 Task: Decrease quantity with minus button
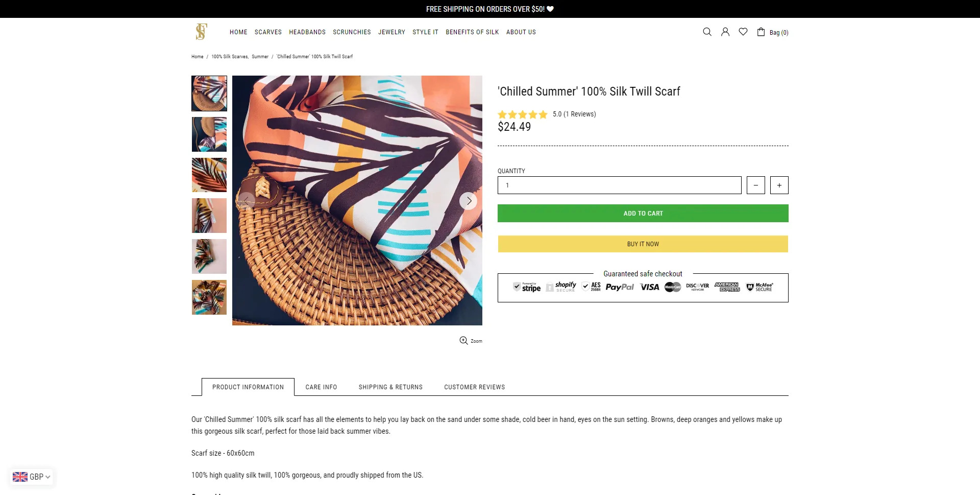(x=755, y=185)
